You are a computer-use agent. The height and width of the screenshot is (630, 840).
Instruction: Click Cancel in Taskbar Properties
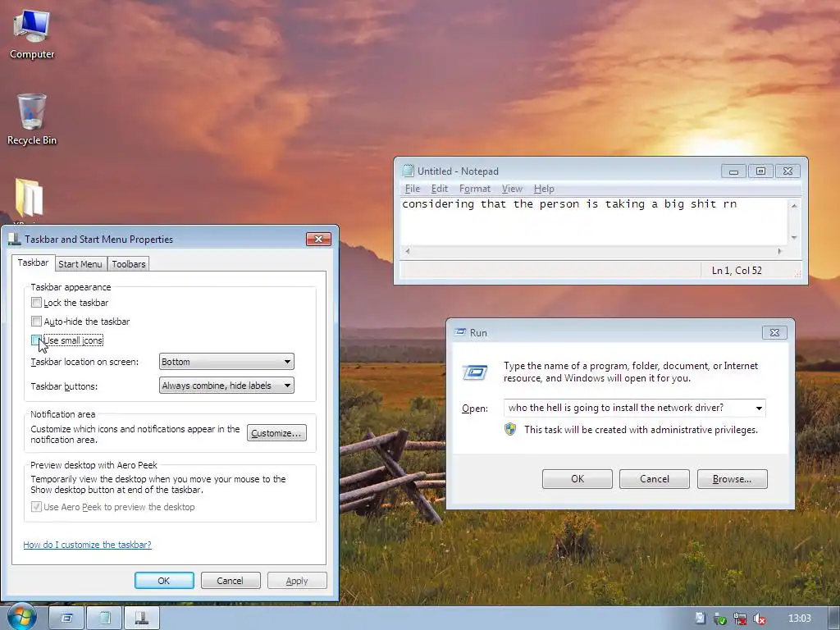pyautogui.click(x=231, y=581)
